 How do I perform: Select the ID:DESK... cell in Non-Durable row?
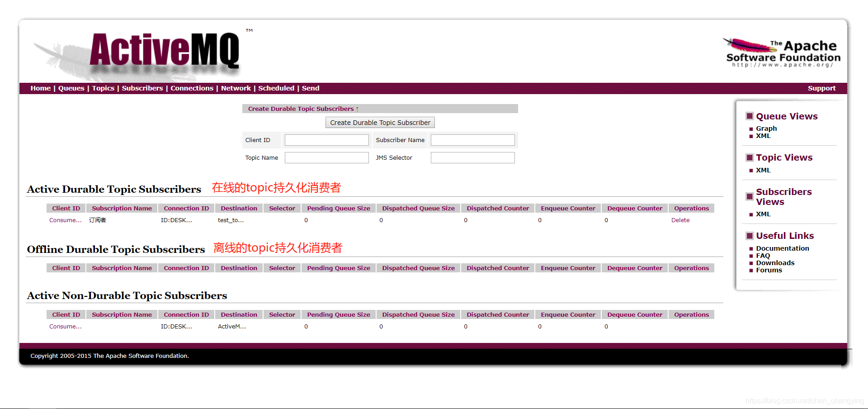[177, 327]
